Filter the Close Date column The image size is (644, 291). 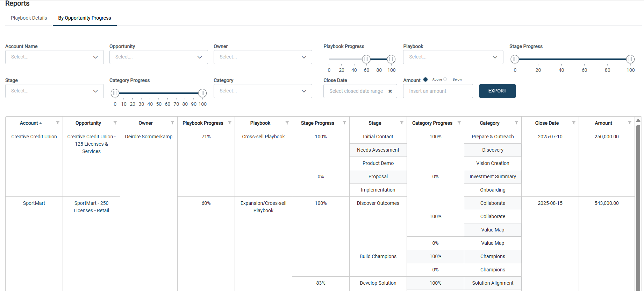[574, 123]
